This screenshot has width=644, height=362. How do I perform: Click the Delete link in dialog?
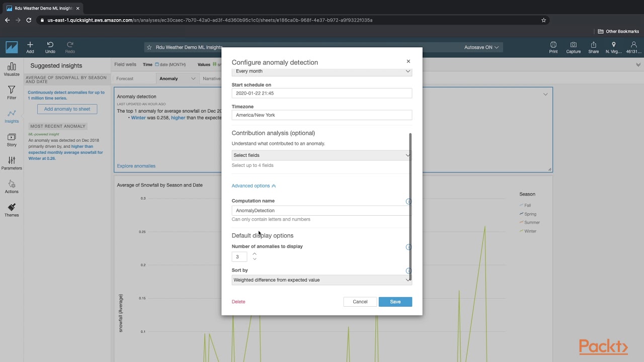[x=238, y=302]
